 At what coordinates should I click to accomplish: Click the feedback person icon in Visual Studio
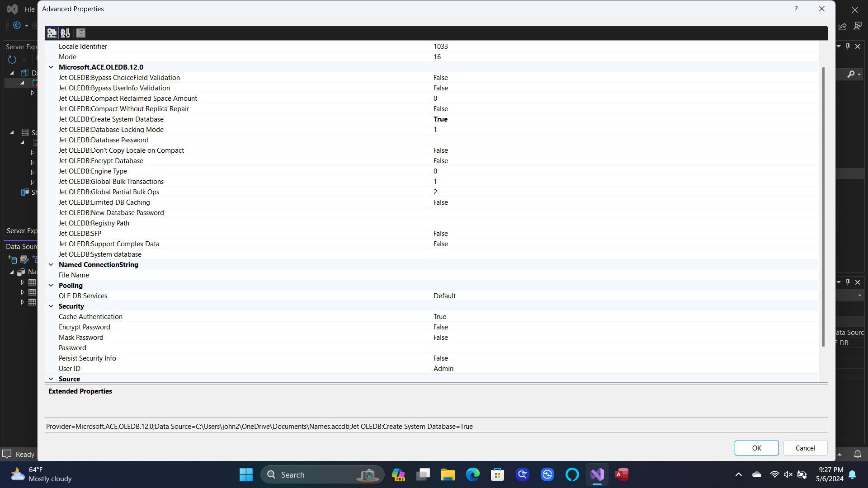pos(858,26)
